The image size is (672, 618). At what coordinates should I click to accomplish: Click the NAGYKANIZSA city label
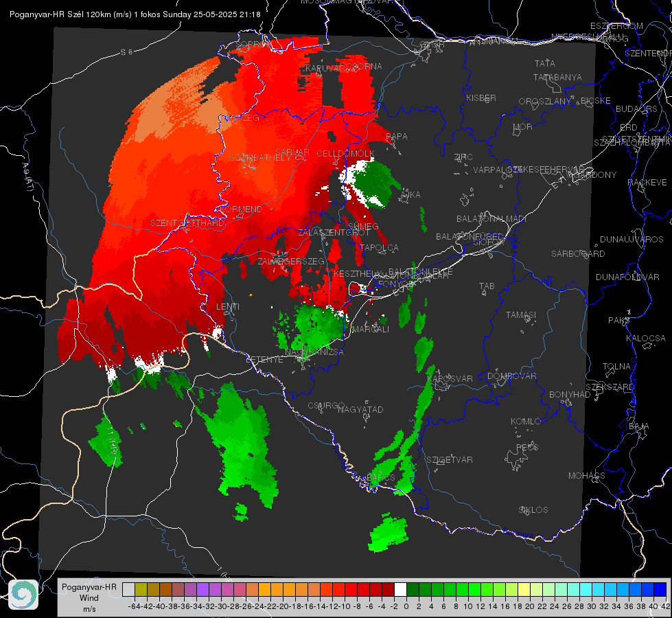click(x=314, y=352)
